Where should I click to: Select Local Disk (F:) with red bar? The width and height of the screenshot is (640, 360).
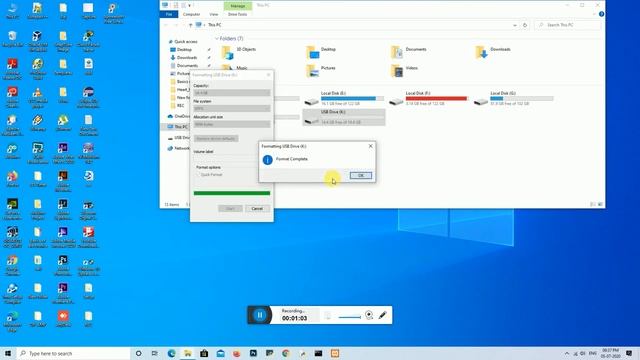(x=429, y=98)
